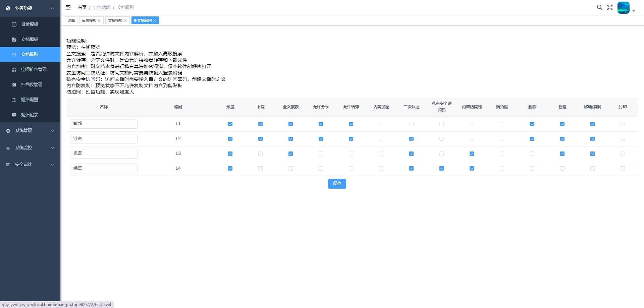The image size is (644, 308).
Task: Focus the 绝密 name input field
Action: tap(104, 168)
